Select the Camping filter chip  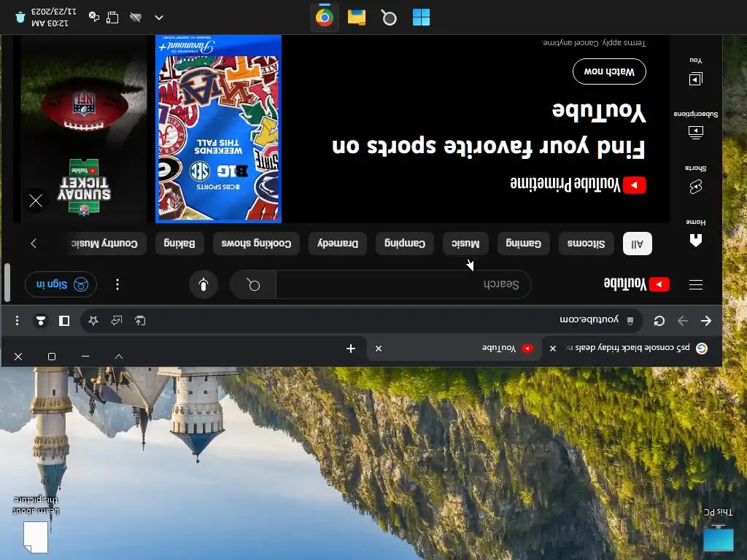coord(404,244)
